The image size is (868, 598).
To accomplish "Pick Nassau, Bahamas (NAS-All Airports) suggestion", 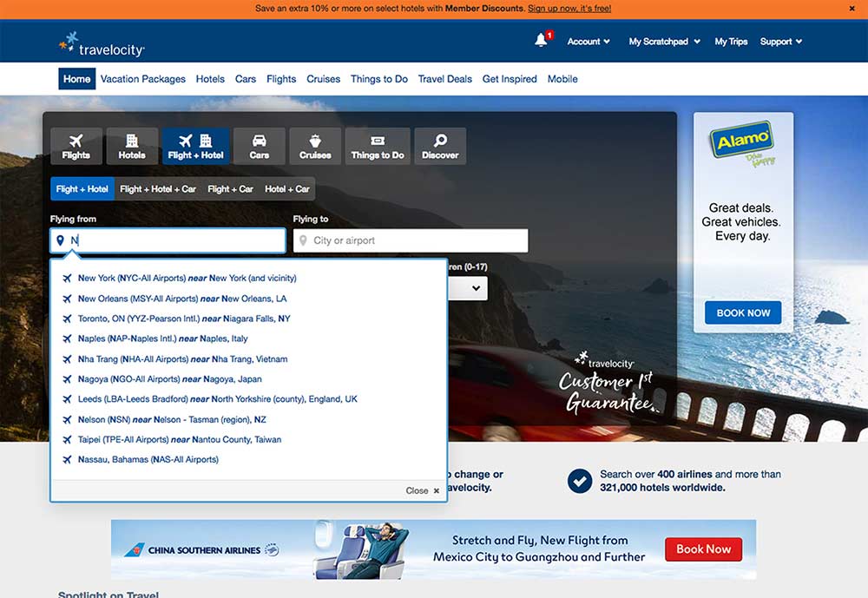I will click(x=148, y=459).
